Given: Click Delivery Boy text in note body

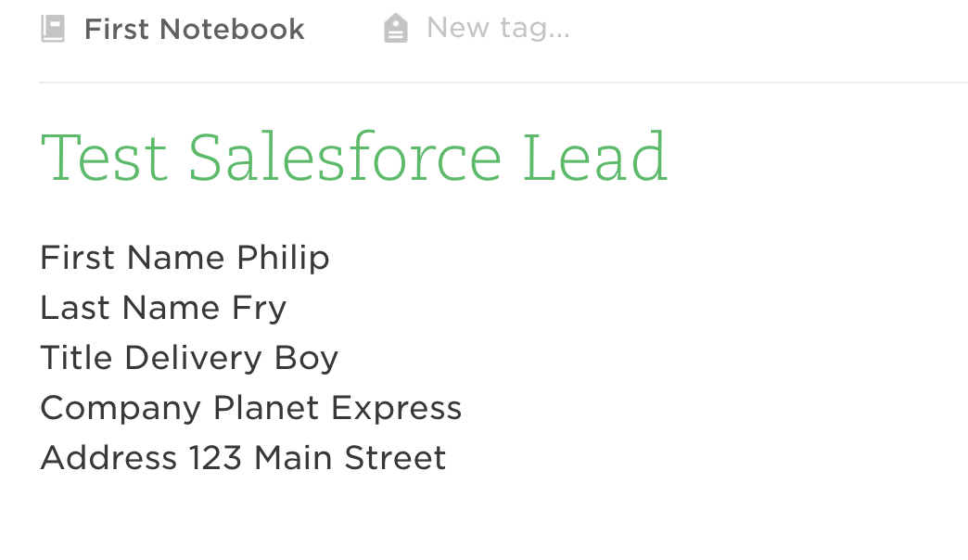Looking at the screenshot, I should click(232, 360).
